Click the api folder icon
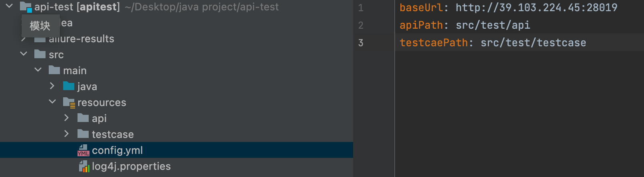The image size is (644, 177). pyautogui.click(x=83, y=118)
